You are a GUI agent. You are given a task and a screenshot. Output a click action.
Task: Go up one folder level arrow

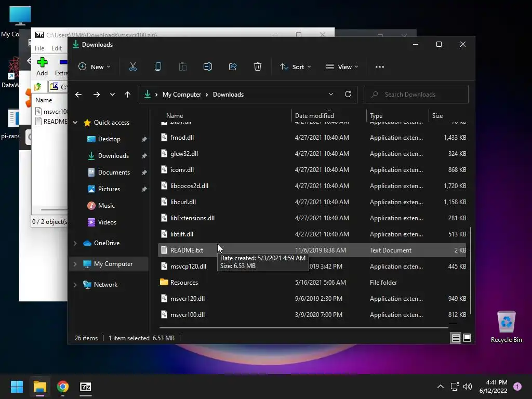coord(128,95)
